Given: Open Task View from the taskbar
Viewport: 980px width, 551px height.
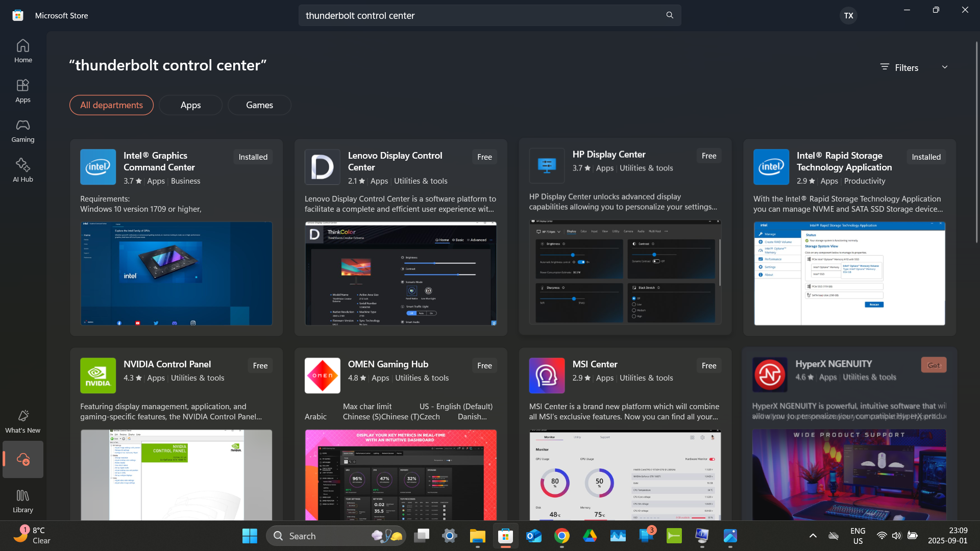Looking at the screenshot, I should tap(422, 536).
